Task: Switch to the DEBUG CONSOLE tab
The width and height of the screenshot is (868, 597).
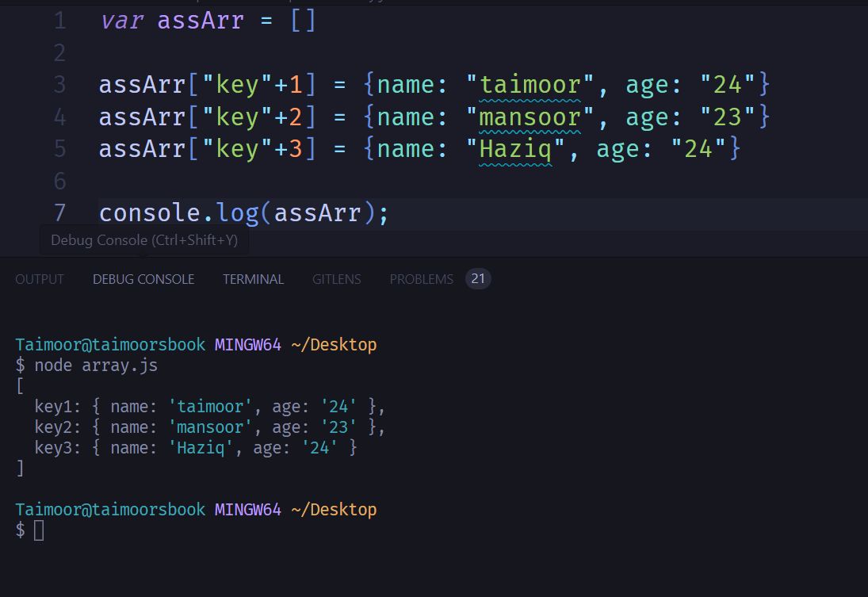Action: click(x=143, y=279)
